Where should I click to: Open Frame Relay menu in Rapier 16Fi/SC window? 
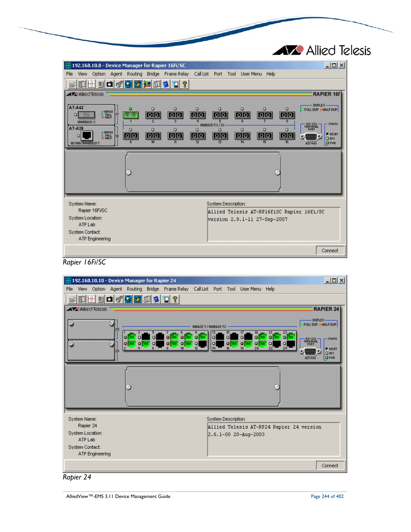point(177,74)
